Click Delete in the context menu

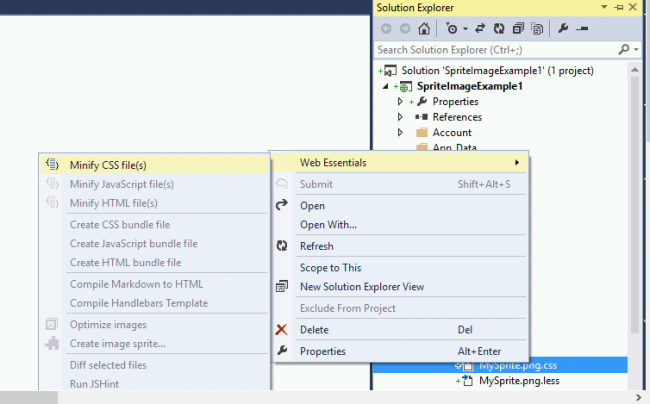pyautogui.click(x=313, y=329)
